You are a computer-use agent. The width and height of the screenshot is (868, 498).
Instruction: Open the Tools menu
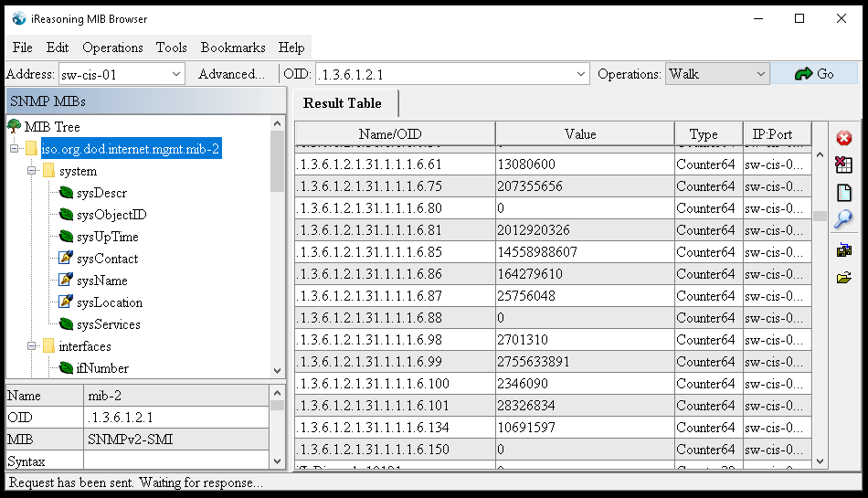[x=171, y=48]
